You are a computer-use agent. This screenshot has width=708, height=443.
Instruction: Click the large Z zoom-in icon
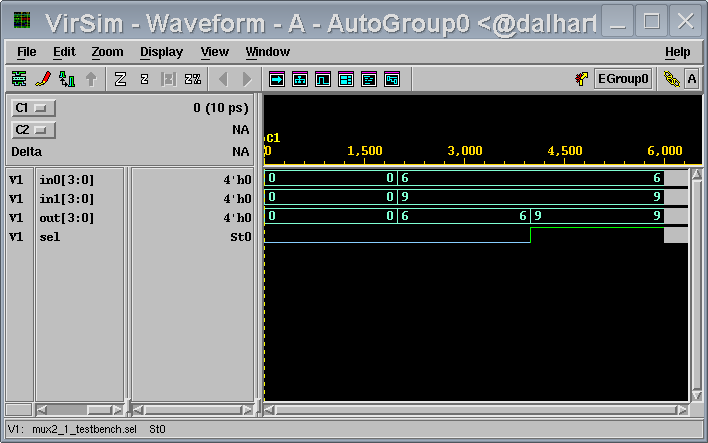point(120,79)
